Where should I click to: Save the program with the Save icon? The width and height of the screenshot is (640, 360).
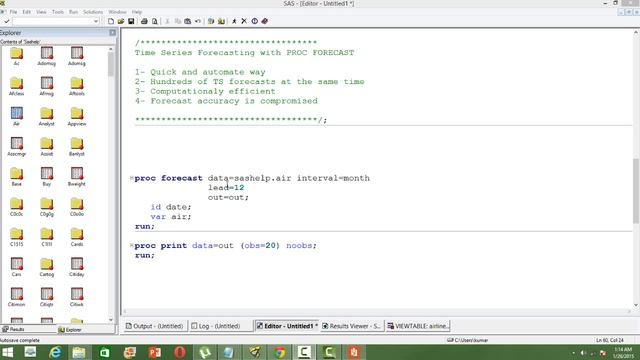click(131, 21)
